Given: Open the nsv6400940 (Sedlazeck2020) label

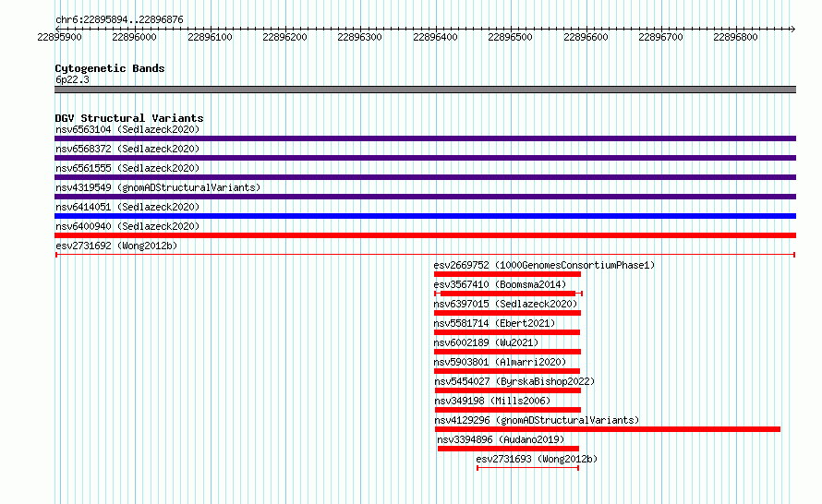Looking at the screenshot, I should coord(127,226).
